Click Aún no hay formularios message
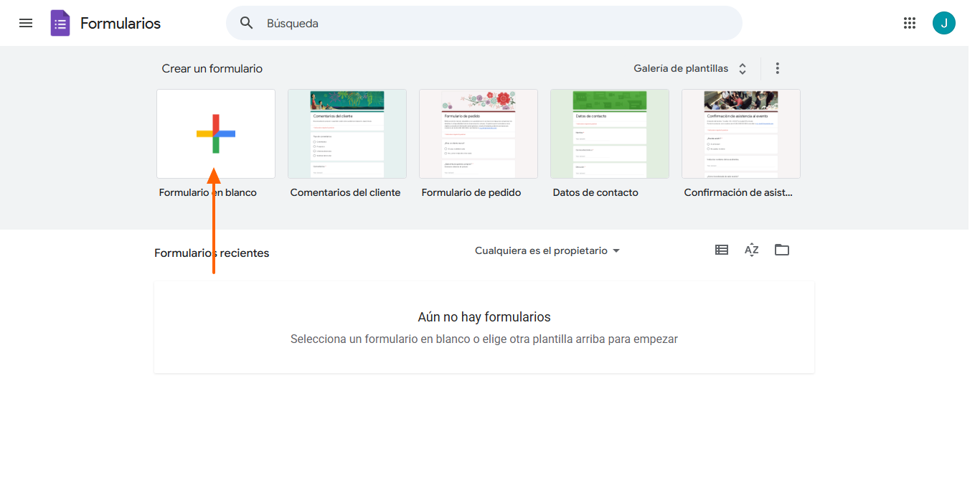Image resolution: width=980 pixels, height=503 pixels. coord(484,317)
